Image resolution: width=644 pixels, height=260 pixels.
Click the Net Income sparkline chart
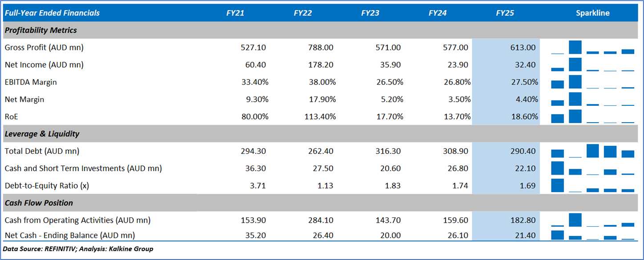tap(592, 64)
